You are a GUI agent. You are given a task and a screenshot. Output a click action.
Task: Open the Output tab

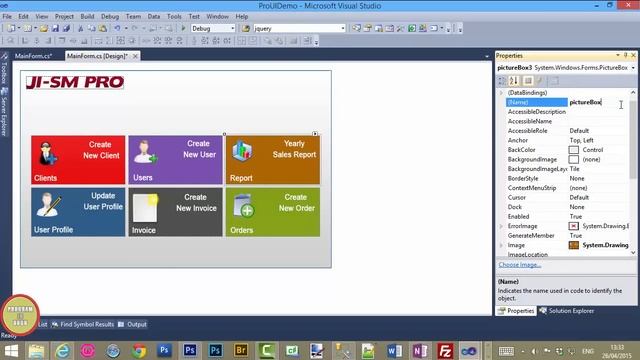pyautogui.click(x=132, y=324)
